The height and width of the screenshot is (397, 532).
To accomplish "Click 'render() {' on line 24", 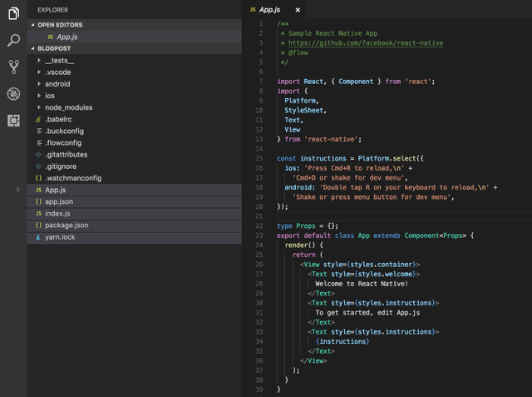I will tap(304, 246).
